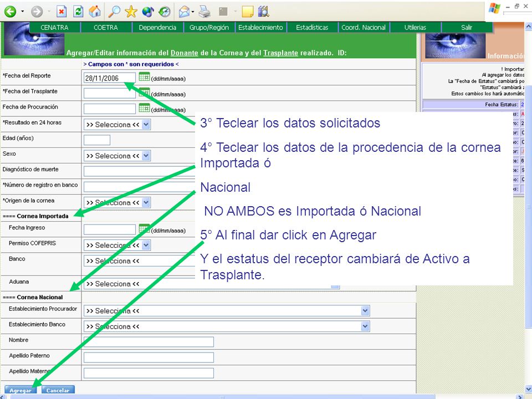Print the page with the printer icon
The image size is (532, 399).
204,12
